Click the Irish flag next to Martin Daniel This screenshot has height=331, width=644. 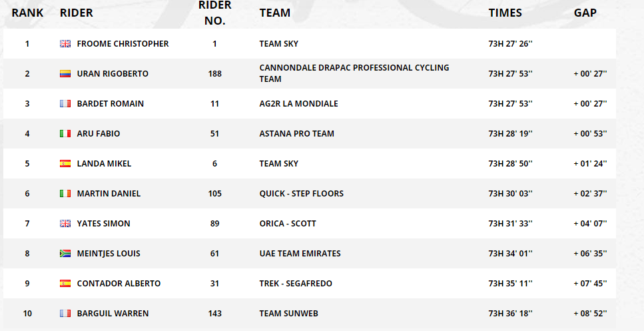click(x=65, y=193)
